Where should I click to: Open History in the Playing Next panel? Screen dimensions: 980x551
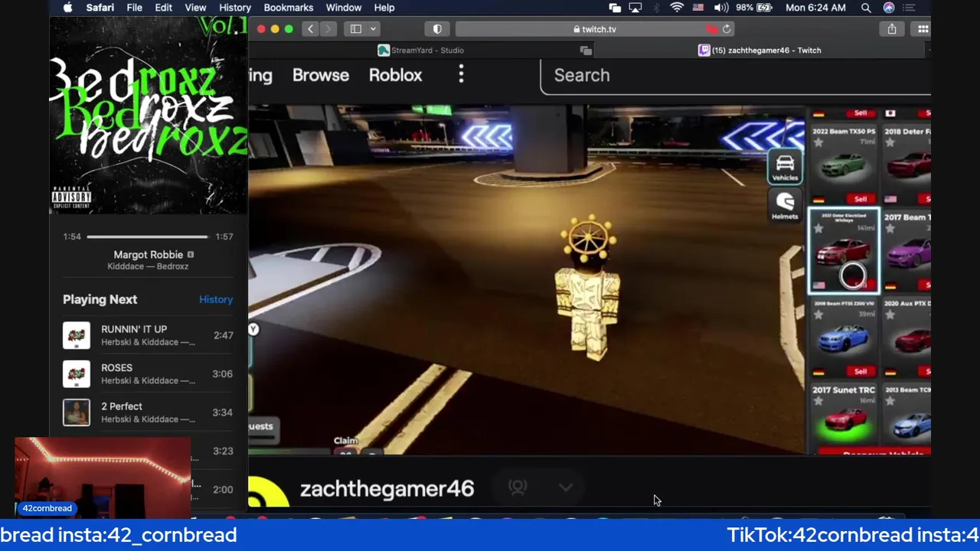tap(216, 299)
